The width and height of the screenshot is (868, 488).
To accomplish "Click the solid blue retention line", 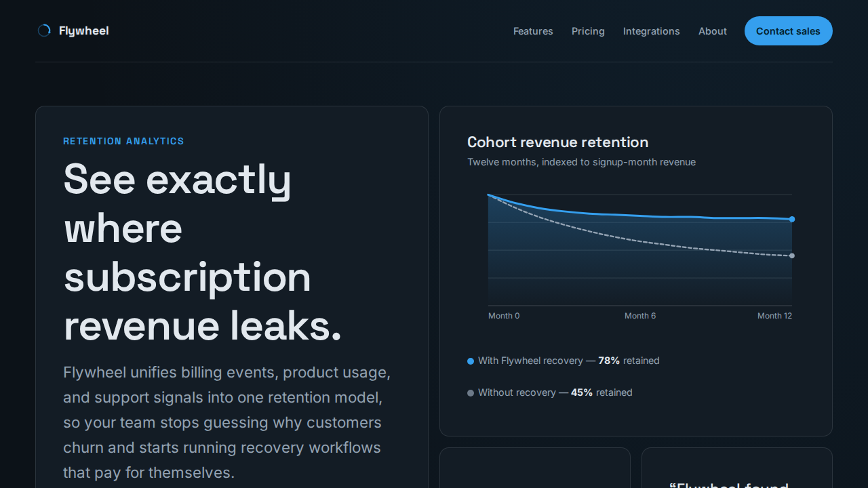I will point(640,216).
